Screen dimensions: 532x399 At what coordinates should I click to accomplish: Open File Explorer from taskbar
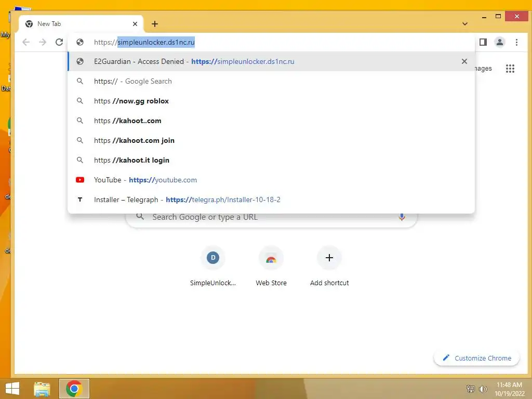pyautogui.click(x=42, y=389)
